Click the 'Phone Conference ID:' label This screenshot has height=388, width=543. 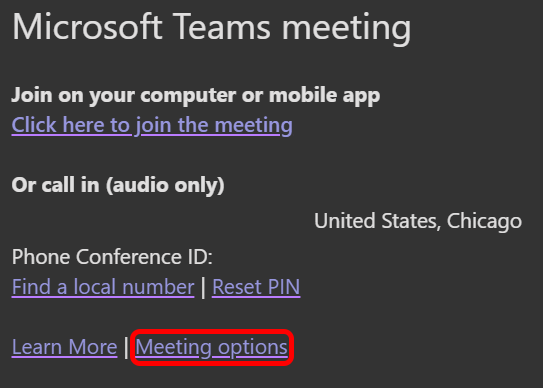(112, 257)
